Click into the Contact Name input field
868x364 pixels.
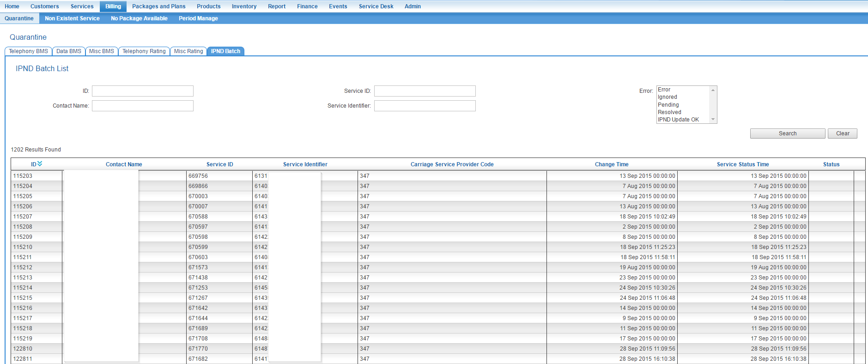coord(142,106)
